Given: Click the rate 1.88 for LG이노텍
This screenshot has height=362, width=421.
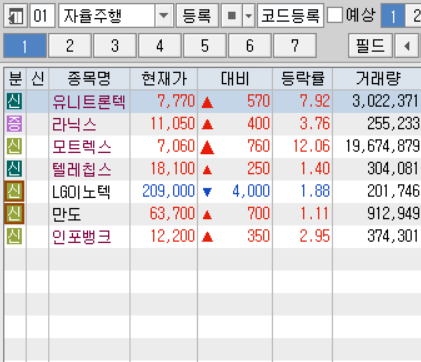Looking at the screenshot, I should (315, 191).
